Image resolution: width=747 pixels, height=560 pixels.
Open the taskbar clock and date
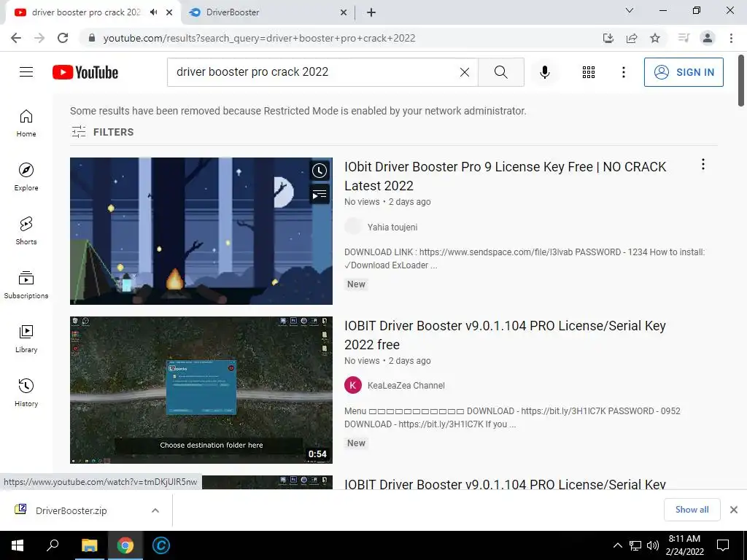point(684,545)
